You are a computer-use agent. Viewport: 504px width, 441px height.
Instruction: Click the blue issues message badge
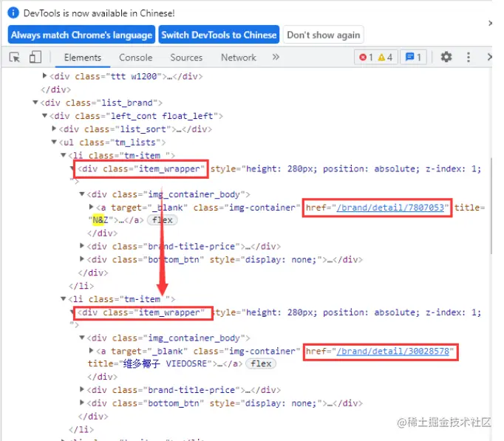point(413,57)
